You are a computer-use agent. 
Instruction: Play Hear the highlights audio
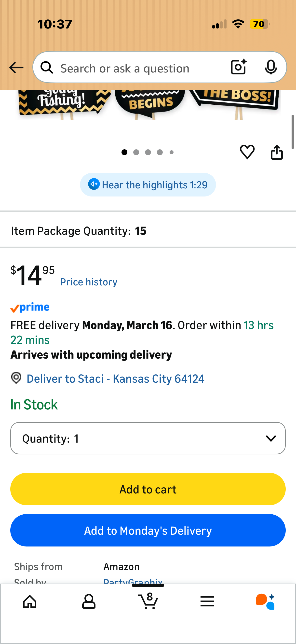click(148, 185)
